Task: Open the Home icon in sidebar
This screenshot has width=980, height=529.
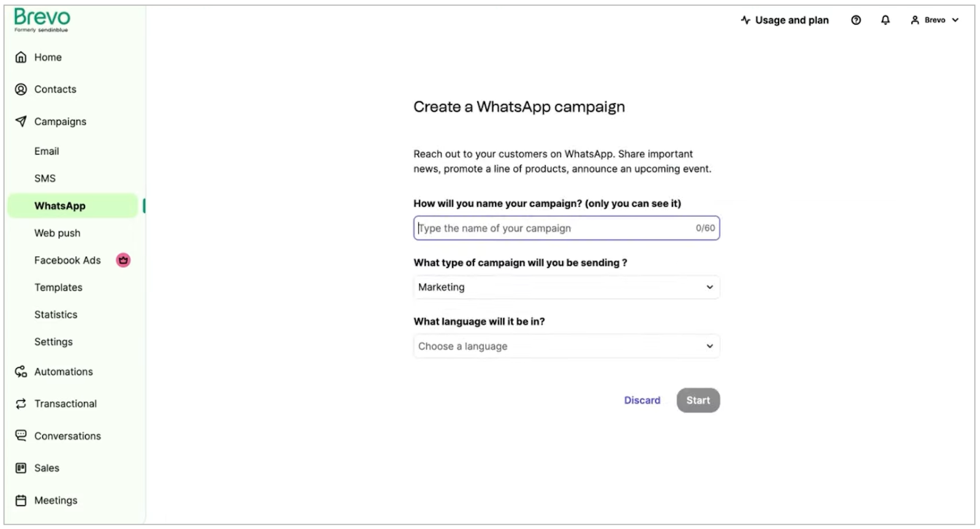Action: 21,57
